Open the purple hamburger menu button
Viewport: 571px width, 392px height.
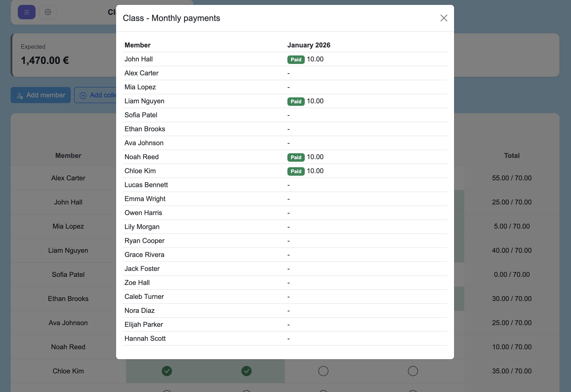[26, 12]
